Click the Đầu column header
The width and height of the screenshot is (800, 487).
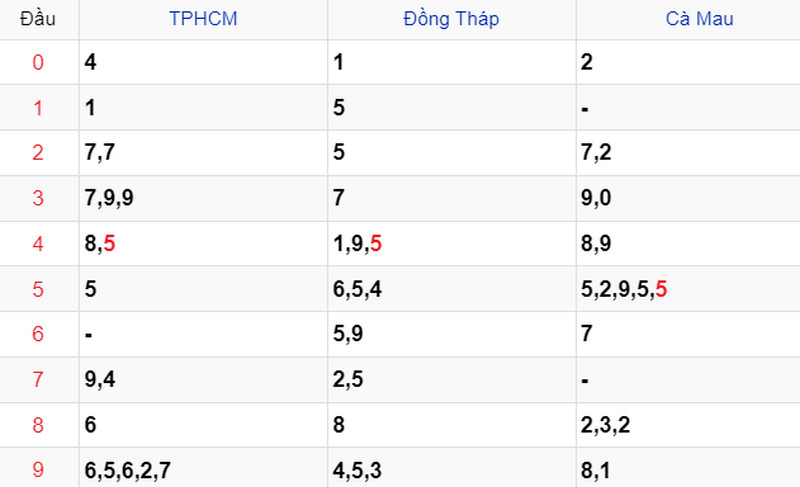point(38,19)
